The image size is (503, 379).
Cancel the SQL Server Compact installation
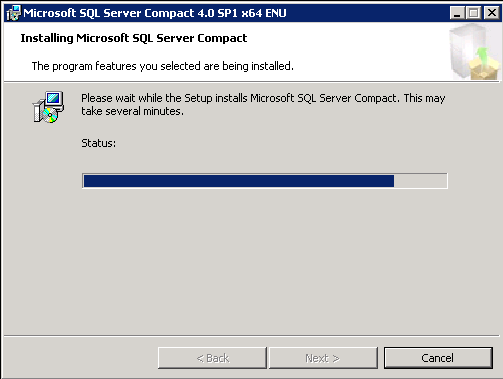pyautogui.click(x=438, y=358)
